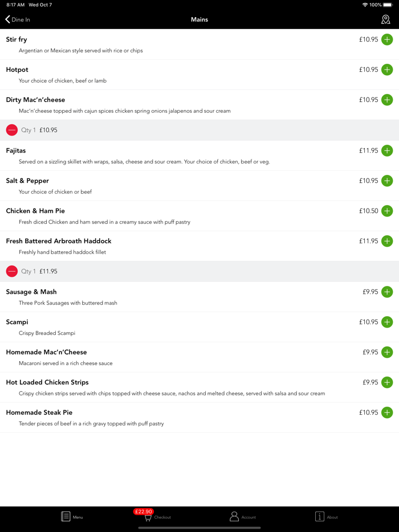Add Stir fry to the order

click(387, 39)
